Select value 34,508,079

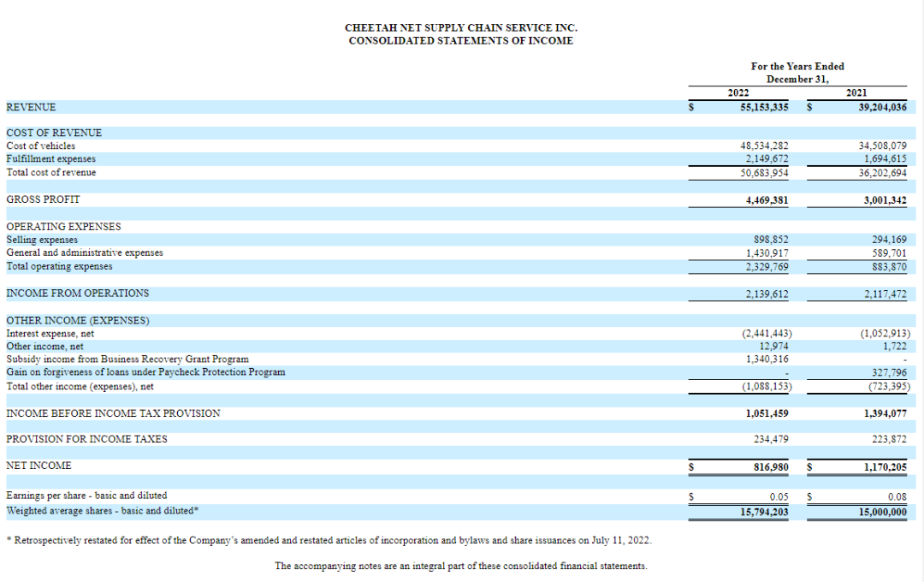883,145
